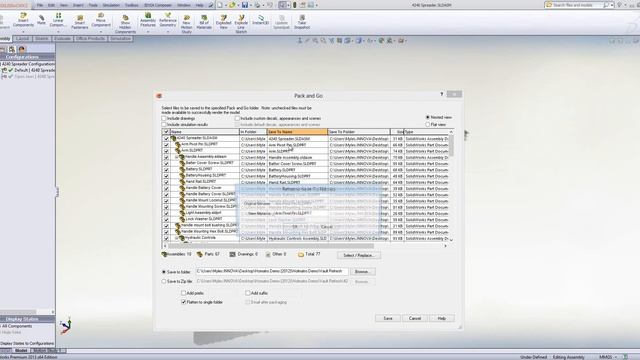Expand the Assembly Features dropdown arrow
Viewport: 640px width, 360px height.
[x=148, y=31]
